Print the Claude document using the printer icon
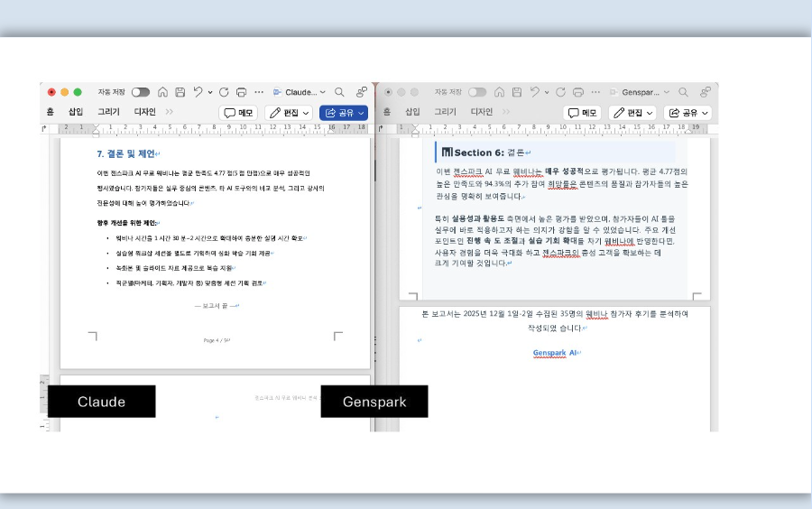The height and width of the screenshot is (509, 812). [x=241, y=92]
